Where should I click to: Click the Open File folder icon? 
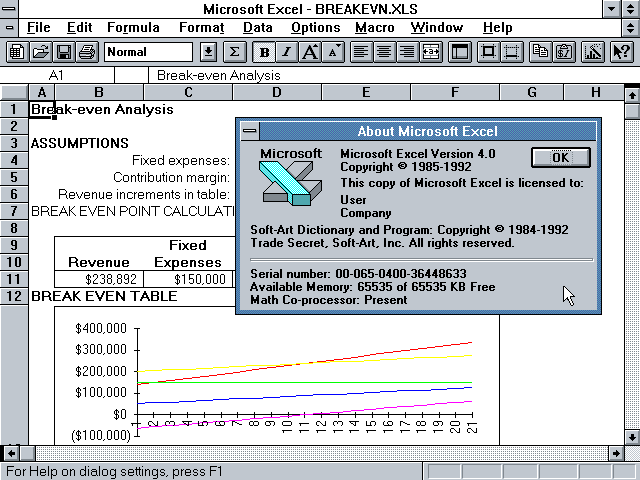tap(40, 52)
